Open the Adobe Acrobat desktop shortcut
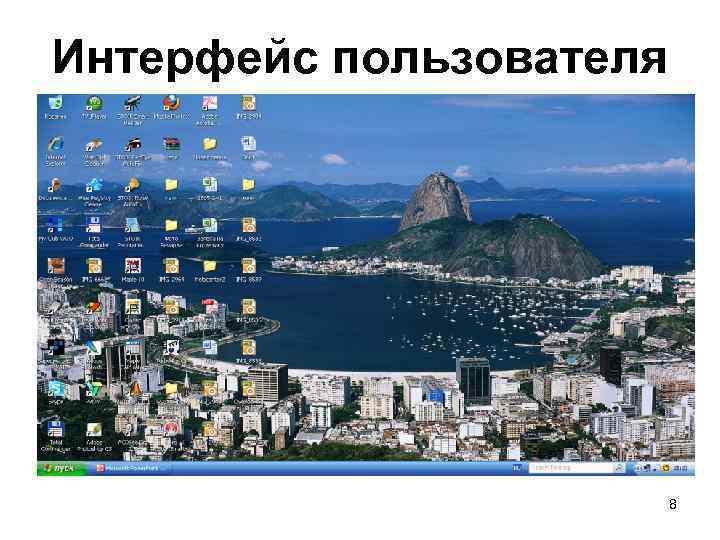720x540 pixels. (x=209, y=110)
